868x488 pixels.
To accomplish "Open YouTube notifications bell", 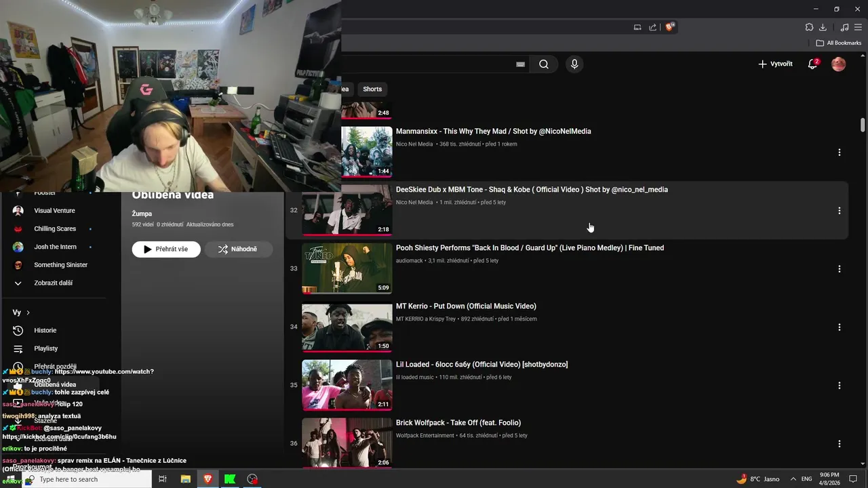I will click(812, 64).
